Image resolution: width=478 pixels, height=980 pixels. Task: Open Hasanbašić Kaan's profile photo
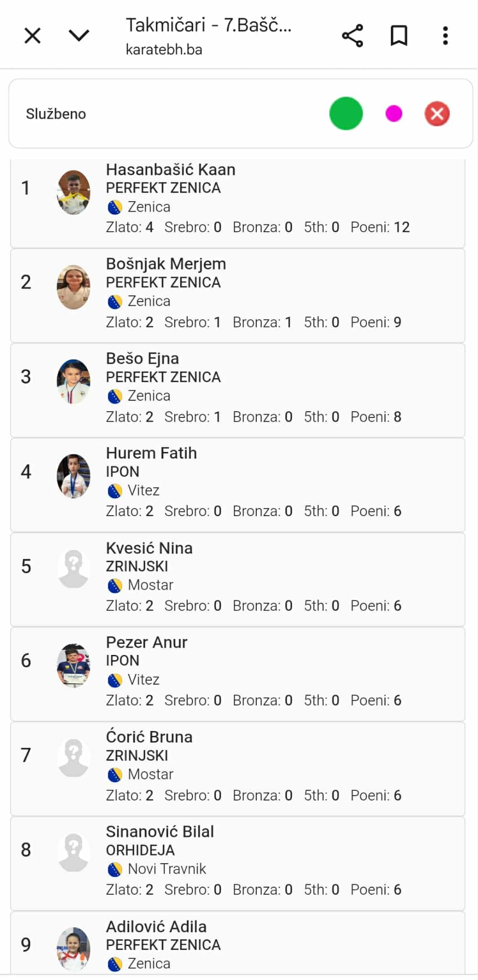[73, 192]
